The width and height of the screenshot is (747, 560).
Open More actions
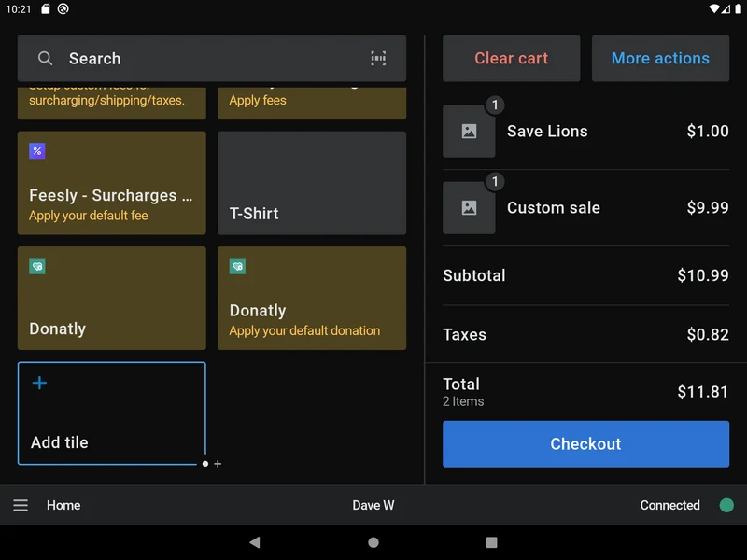[x=660, y=58]
